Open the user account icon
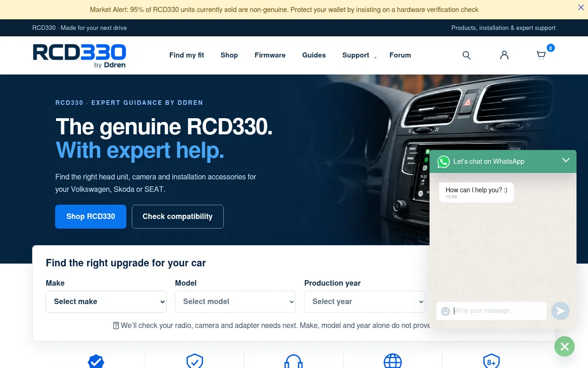 pos(504,55)
